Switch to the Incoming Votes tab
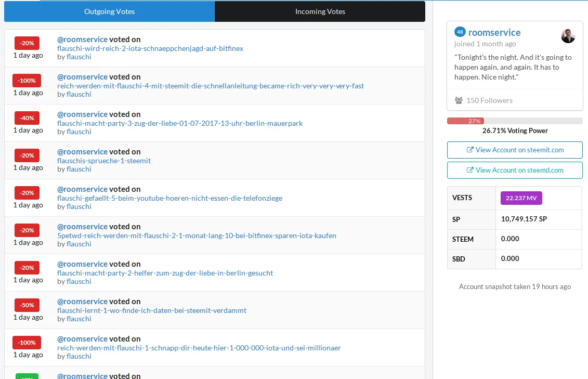Viewport: 588px width, 379px height. [x=320, y=11]
